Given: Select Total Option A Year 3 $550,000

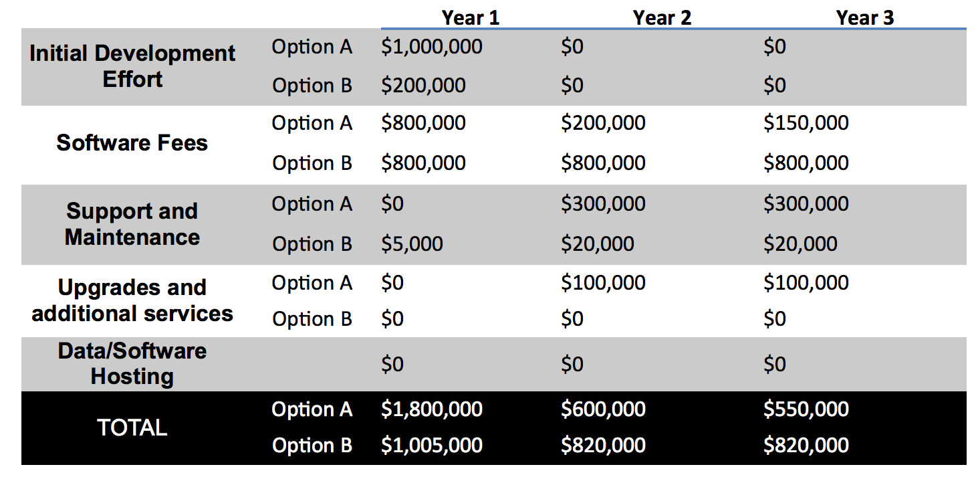Looking at the screenshot, I should [806, 409].
